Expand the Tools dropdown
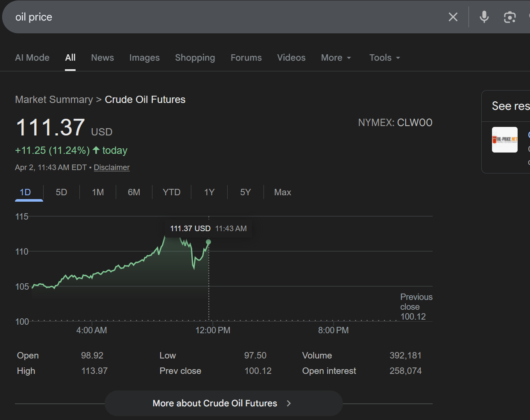This screenshot has width=530, height=420. (x=385, y=58)
